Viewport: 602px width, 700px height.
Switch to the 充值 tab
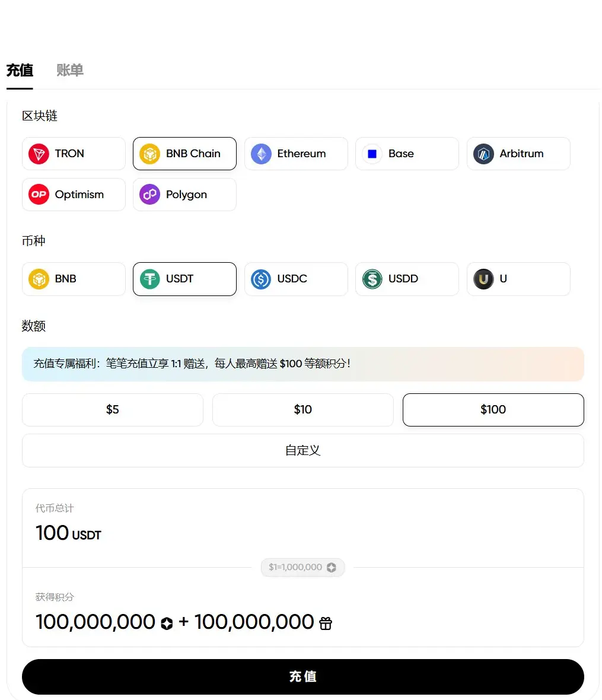click(20, 70)
